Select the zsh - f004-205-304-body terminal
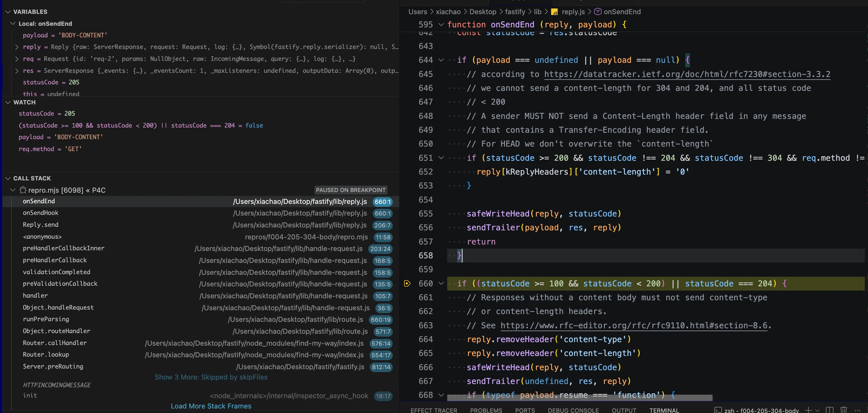Image resolution: width=868 pixels, height=413 pixels. (x=761, y=410)
